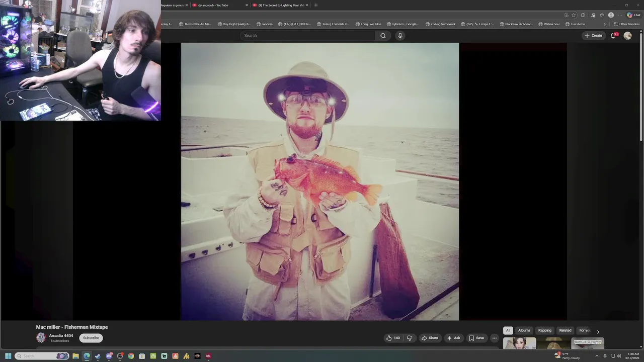Expand overflow bookmarks chevron

605,24
